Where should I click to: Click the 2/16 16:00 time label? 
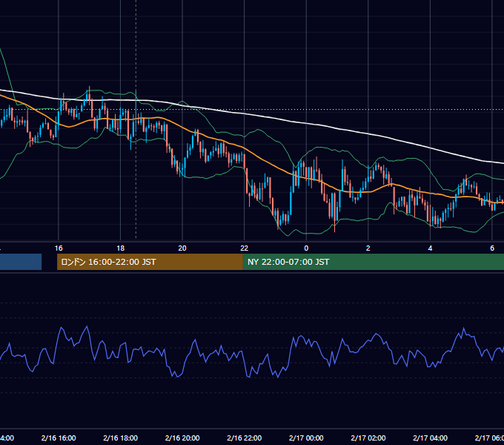click(59, 438)
